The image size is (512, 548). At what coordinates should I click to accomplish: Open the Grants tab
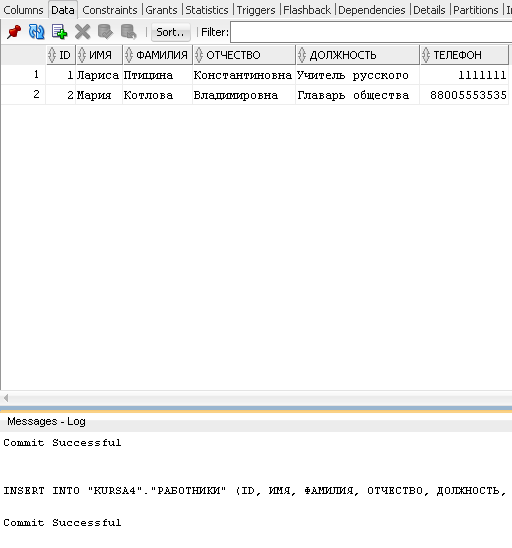click(161, 10)
